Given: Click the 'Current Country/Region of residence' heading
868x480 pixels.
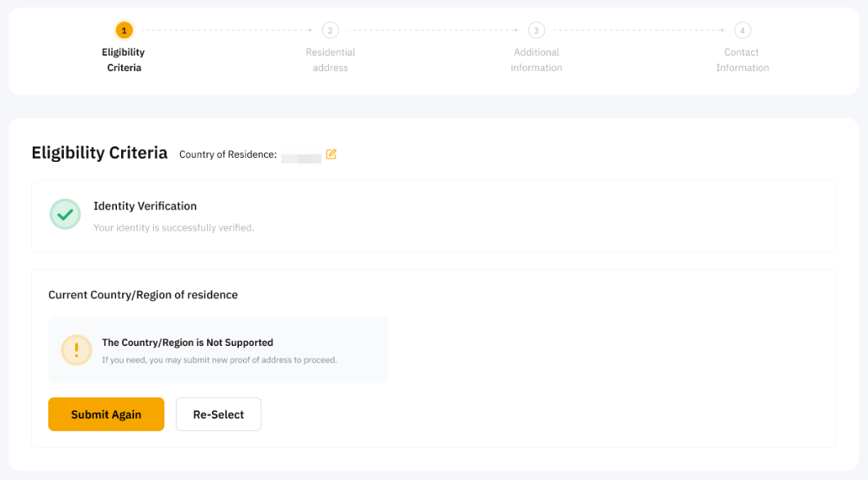Looking at the screenshot, I should tap(143, 294).
